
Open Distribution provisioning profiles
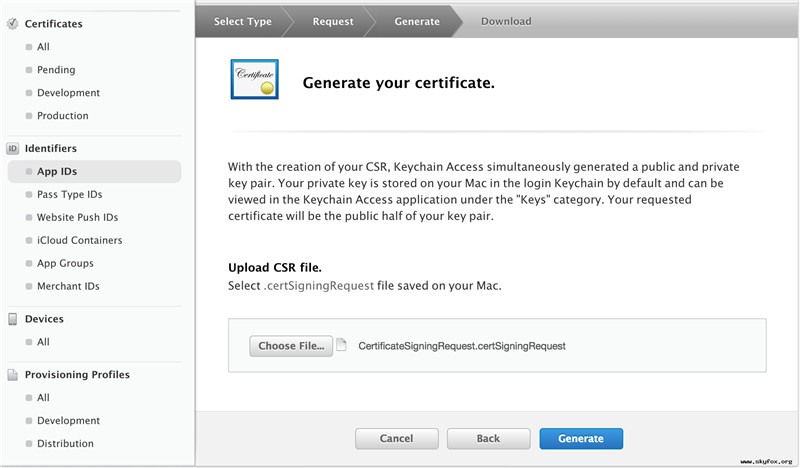point(65,444)
